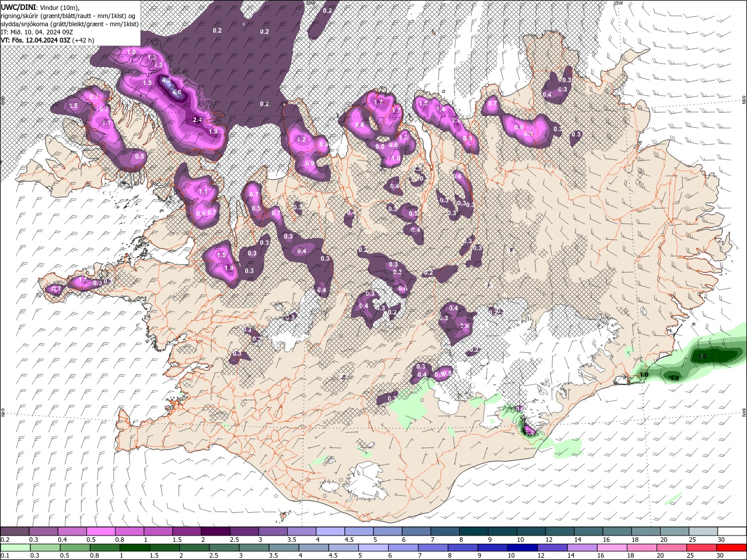747x560 pixels.
Task: Click the bright pink 0.5 swatch, upper scale
Action: [x=101, y=531]
